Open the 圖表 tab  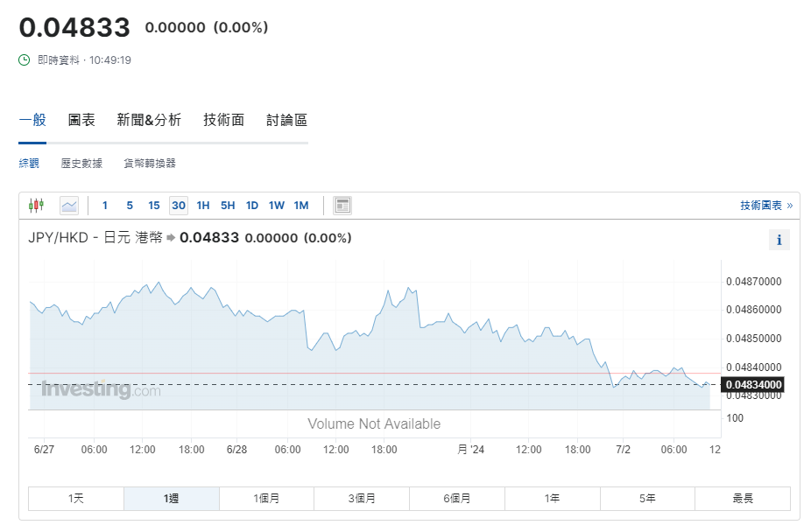[x=81, y=120]
